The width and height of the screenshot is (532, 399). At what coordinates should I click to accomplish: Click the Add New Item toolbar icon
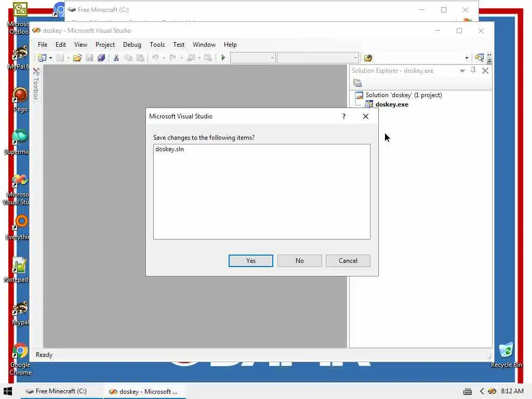(60, 58)
